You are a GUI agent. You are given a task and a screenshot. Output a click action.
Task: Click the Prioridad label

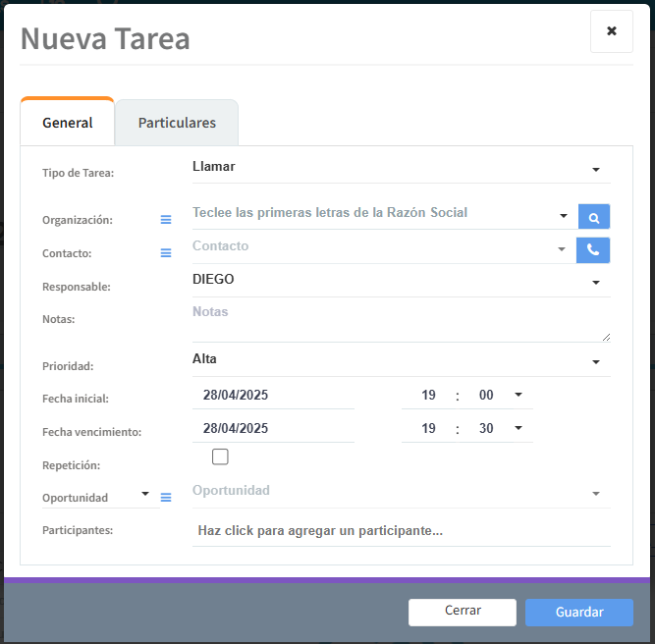click(x=68, y=366)
